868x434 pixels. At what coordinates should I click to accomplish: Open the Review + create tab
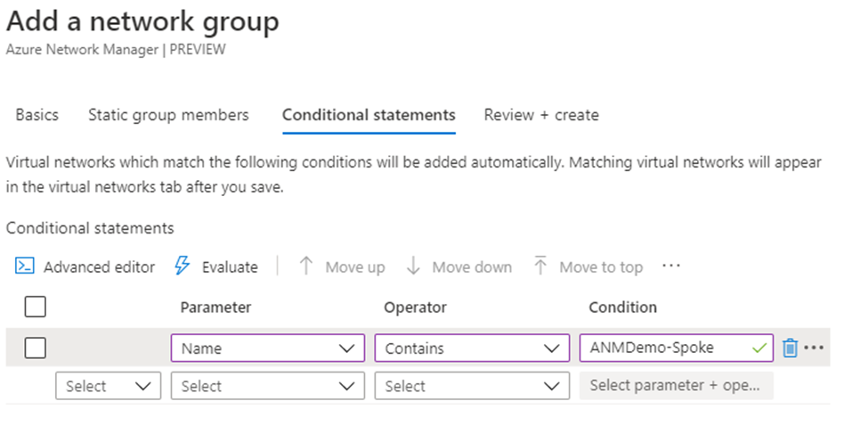click(540, 115)
